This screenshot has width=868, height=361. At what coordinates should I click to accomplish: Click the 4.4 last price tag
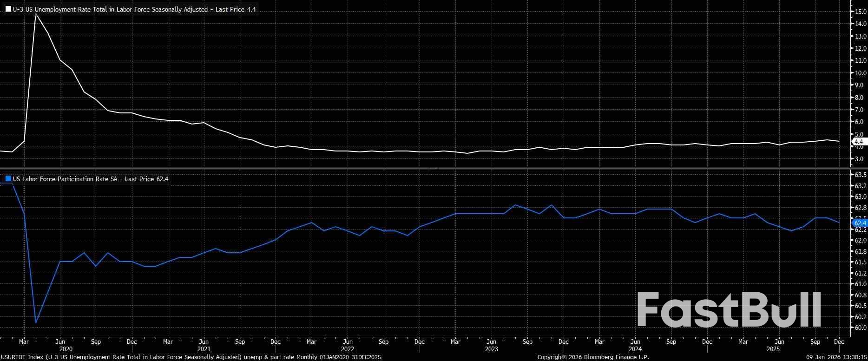(x=858, y=142)
